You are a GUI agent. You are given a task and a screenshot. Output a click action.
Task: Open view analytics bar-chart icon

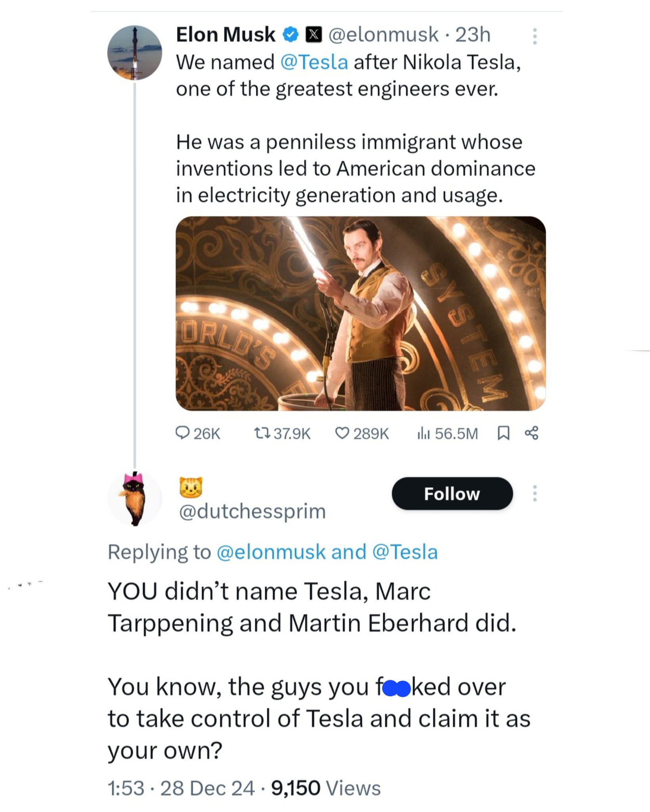423,433
